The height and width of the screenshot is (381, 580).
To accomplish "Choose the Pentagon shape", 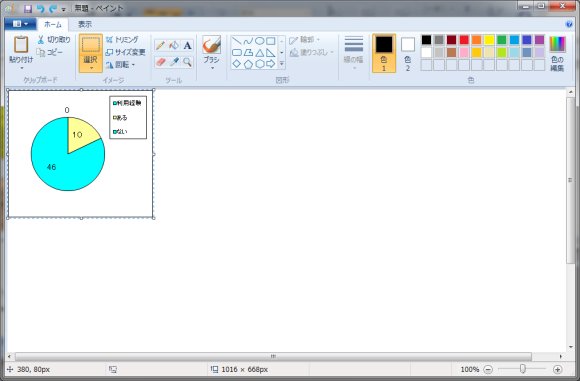I will point(248,64).
